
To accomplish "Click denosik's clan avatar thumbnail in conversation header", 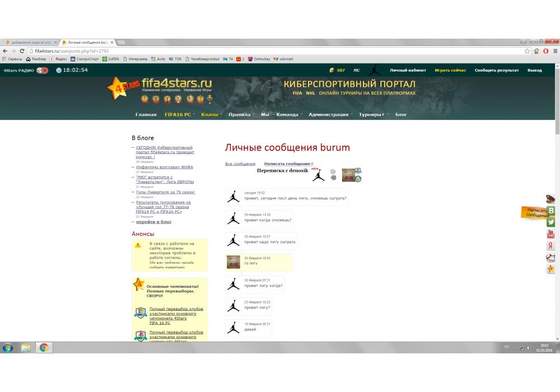I will click(x=349, y=175).
